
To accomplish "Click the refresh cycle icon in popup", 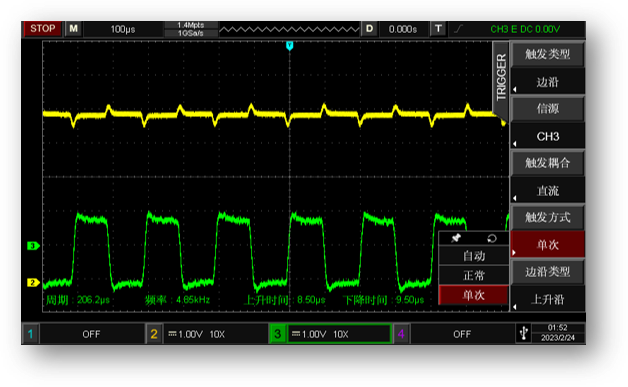I will (x=492, y=238).
